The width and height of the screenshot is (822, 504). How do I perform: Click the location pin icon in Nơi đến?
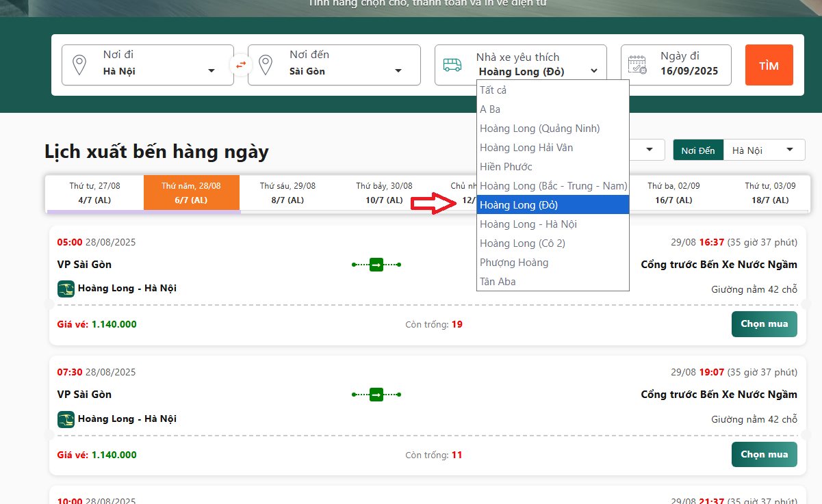[x=266, y=65]
